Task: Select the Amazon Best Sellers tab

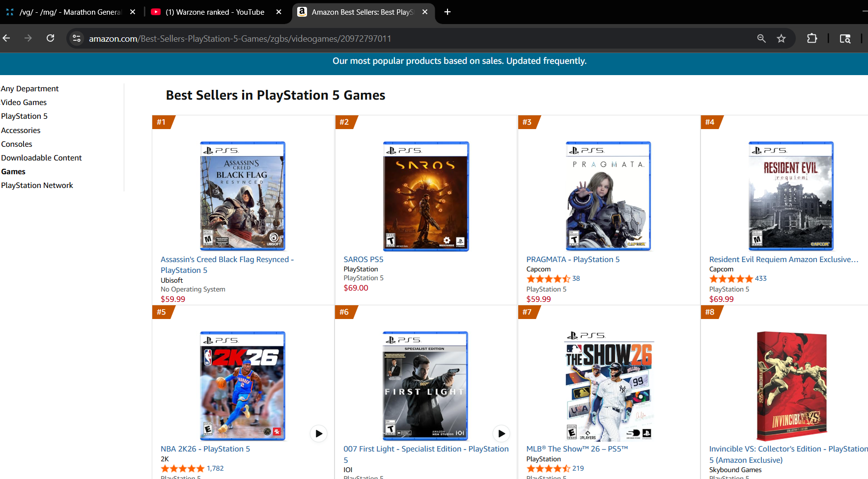Action: click(x=363, y=12)
